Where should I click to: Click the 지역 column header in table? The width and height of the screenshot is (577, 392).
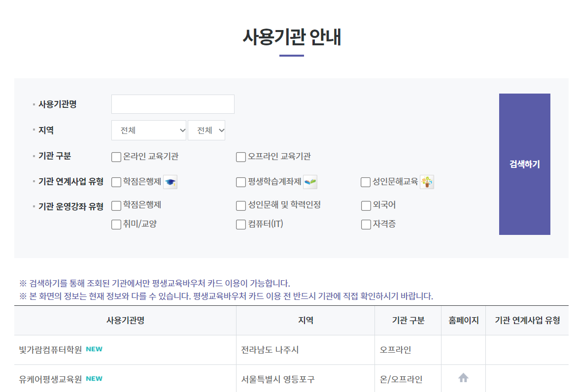305,320
